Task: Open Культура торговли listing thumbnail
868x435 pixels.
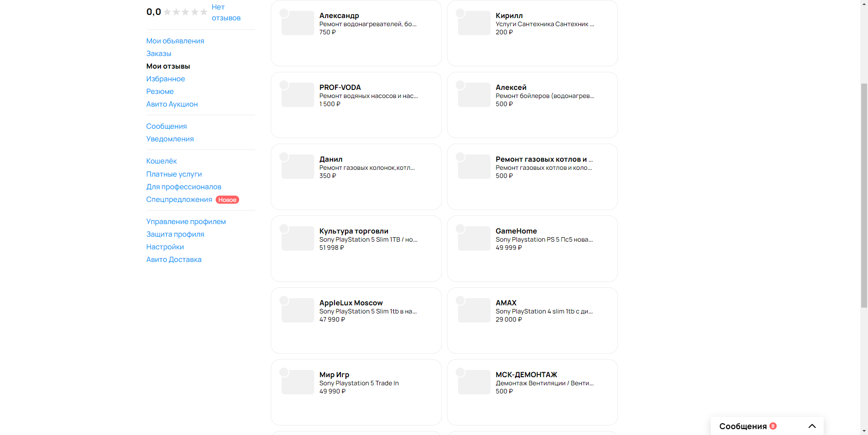Action: point(298,239)
